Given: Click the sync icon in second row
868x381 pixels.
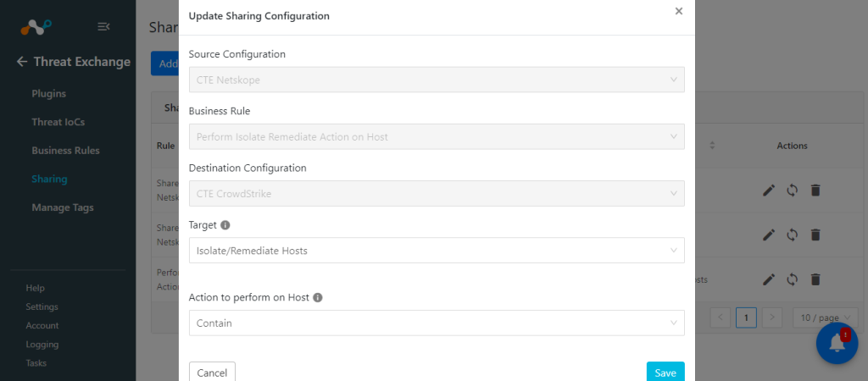Looking at the screenshot, I should click(793, 235).
